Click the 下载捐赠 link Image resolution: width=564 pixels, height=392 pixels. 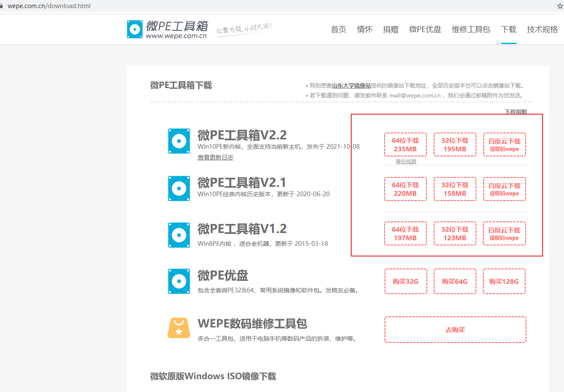(x=516, y=112)
